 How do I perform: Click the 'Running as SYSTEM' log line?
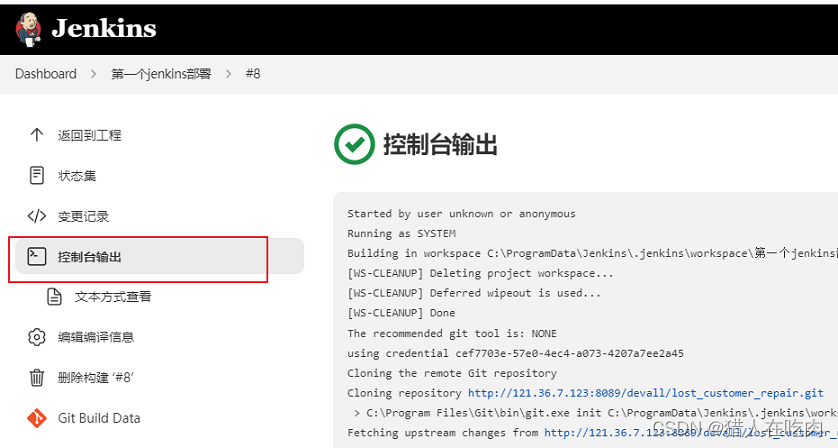pos(401,234)
